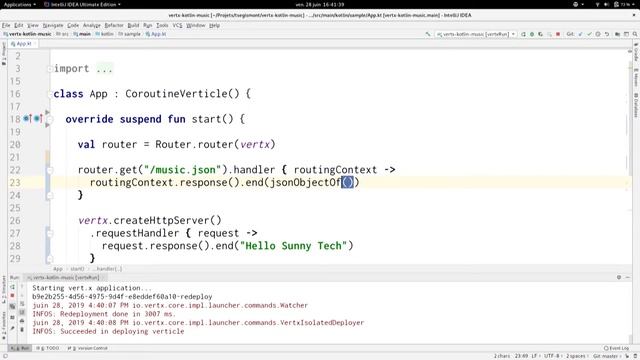
Task: Click the start() breadcrumb below editor
Action: (x=77, y=269)
